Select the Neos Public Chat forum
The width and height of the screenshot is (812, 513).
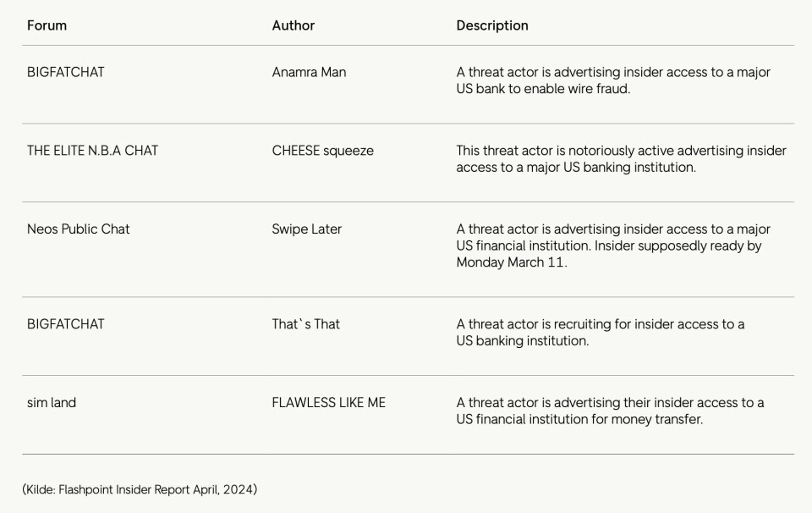pyautogui.click(x=78, y=229)
